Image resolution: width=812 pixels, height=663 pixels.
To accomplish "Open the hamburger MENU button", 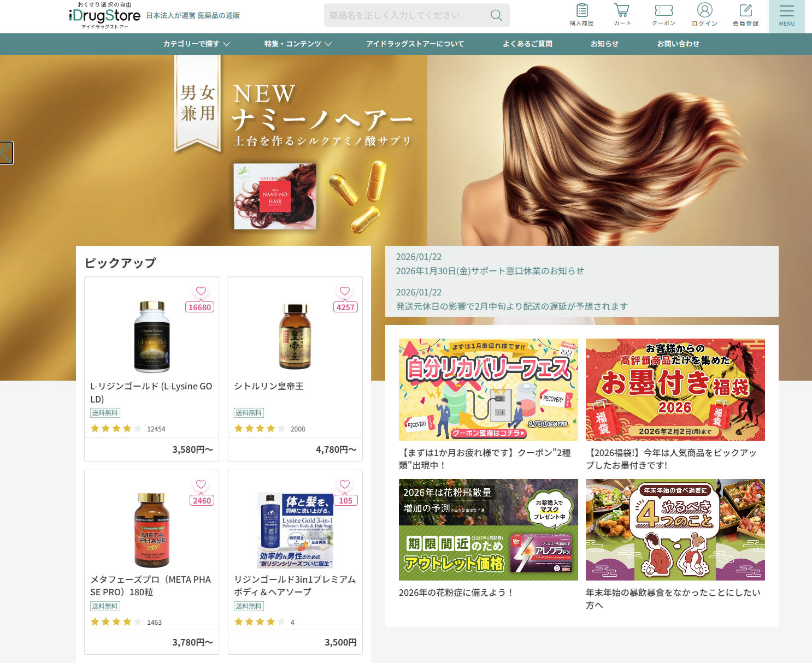I will (x=786, y=16).
